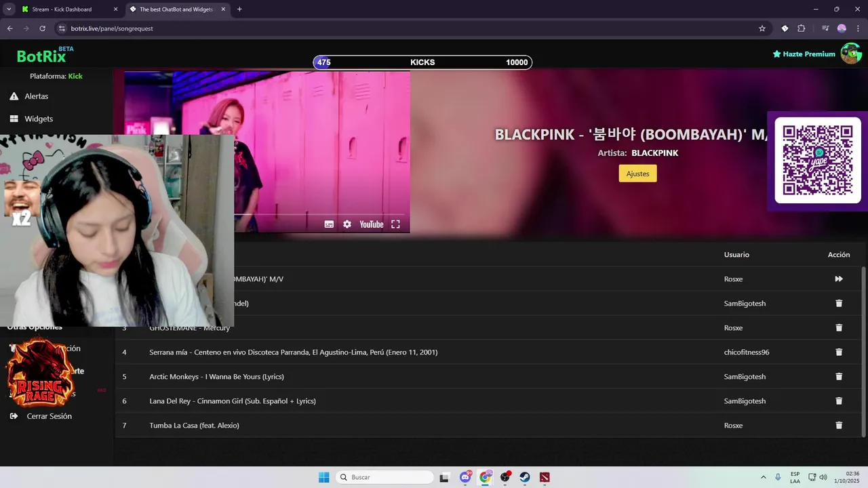Enter fullscreen on the YouTube player
This screenshot has height=488, width=868.
pos(395,224)
